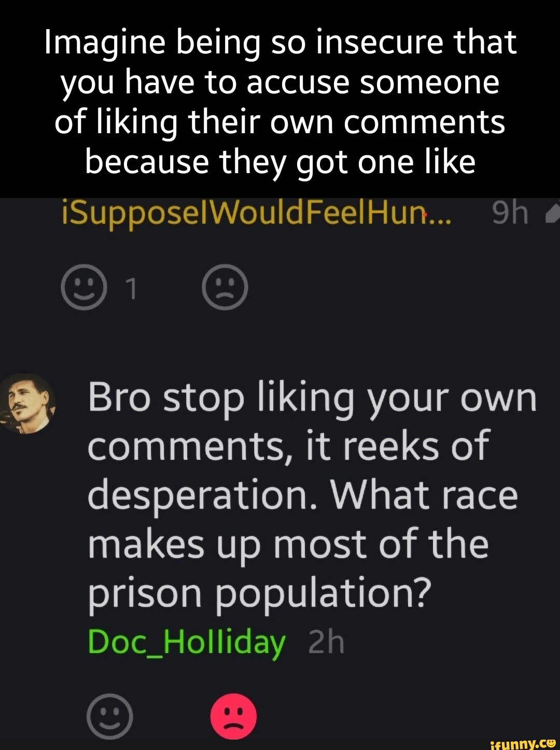Click the 2h timestamp beside Doc_Holliday

pos(326,643)
